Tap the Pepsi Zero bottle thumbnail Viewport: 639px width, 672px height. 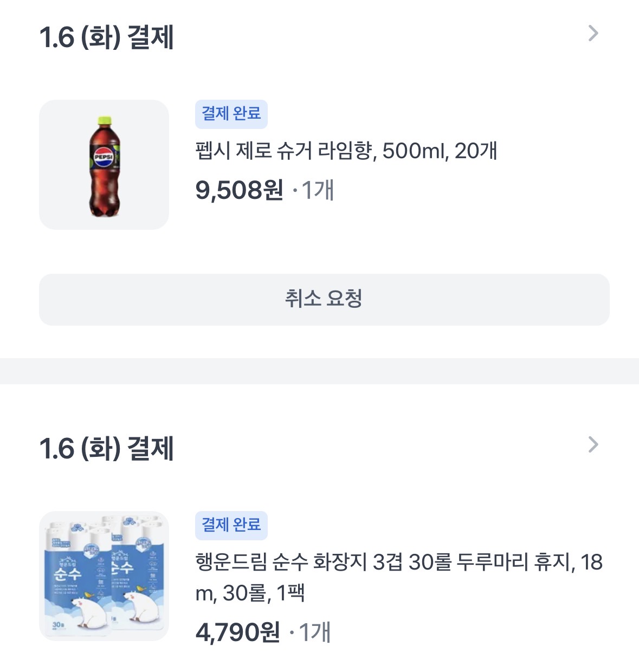104,165
